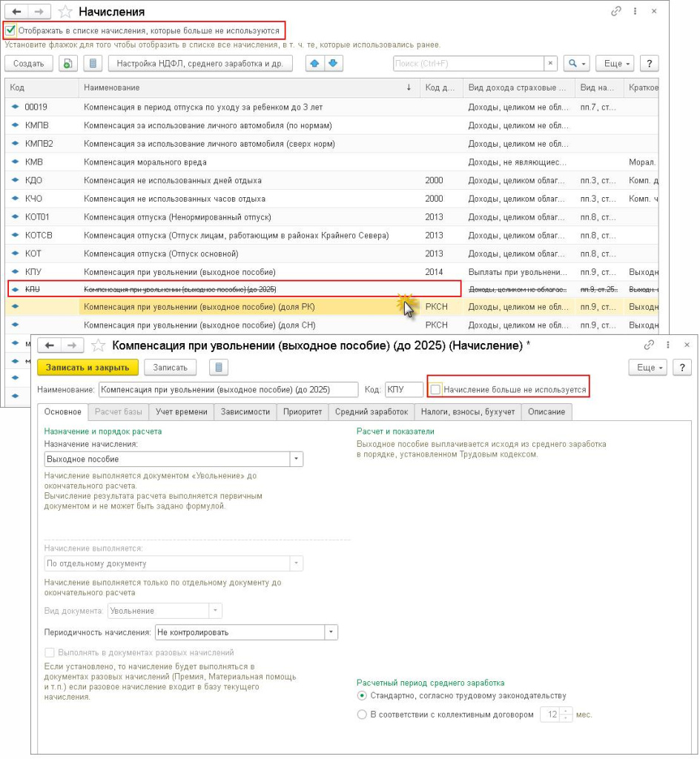This screenshot has height=759, width=700.
Task: Click the Записать button
Action: 171,368
